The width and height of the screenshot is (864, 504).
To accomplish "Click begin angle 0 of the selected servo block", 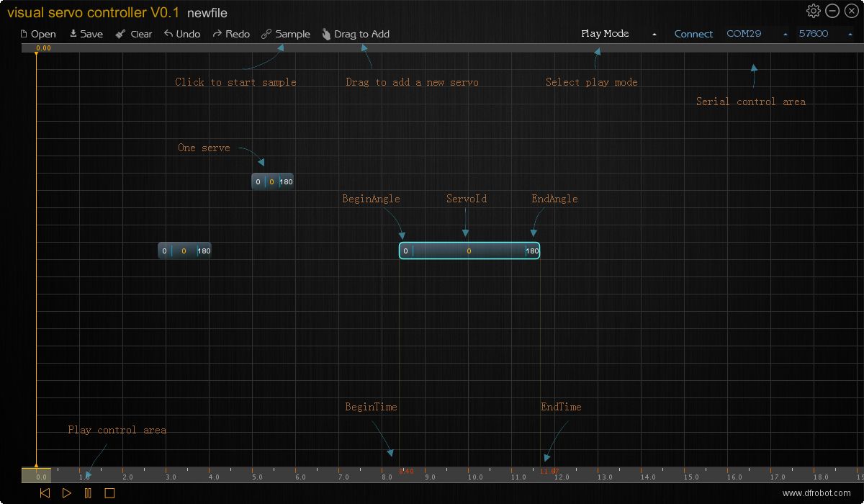I will pyautogui.click(x=405, y=251).
